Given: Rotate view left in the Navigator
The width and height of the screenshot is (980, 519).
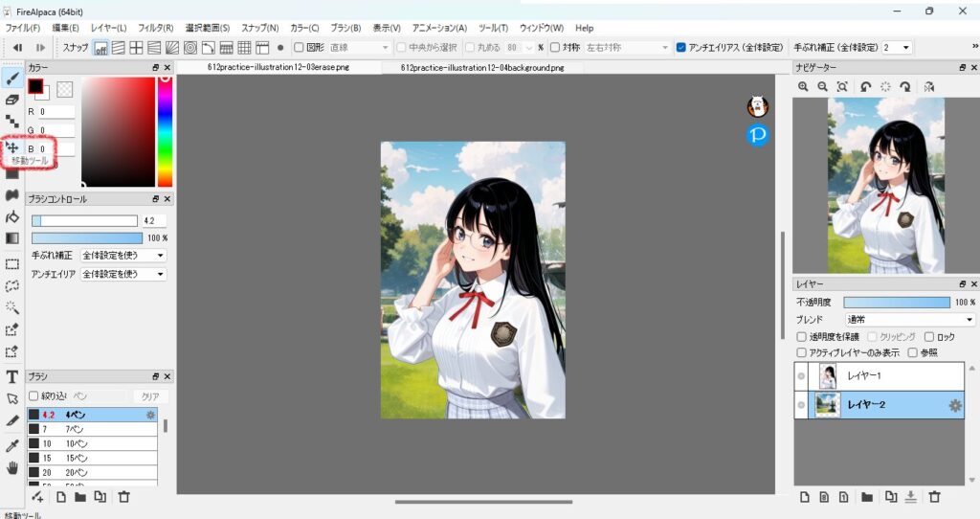Looking at the screenshot, I should pyautogui.click(x=865, y=87).
